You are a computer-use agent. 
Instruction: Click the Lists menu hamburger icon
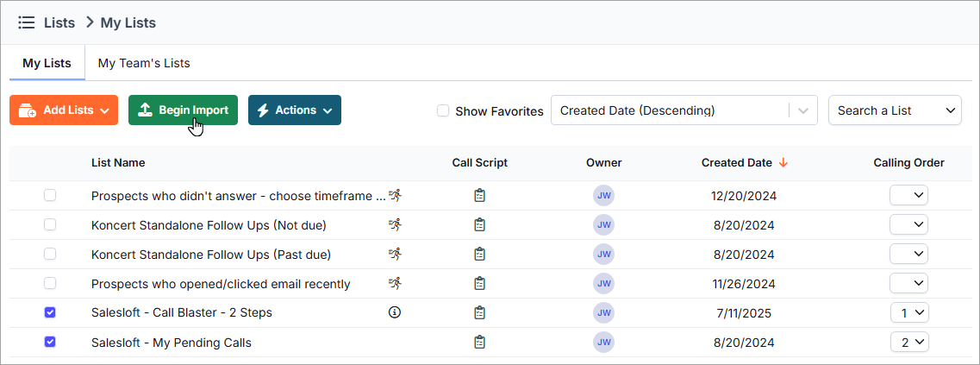(x=26, y=22)
